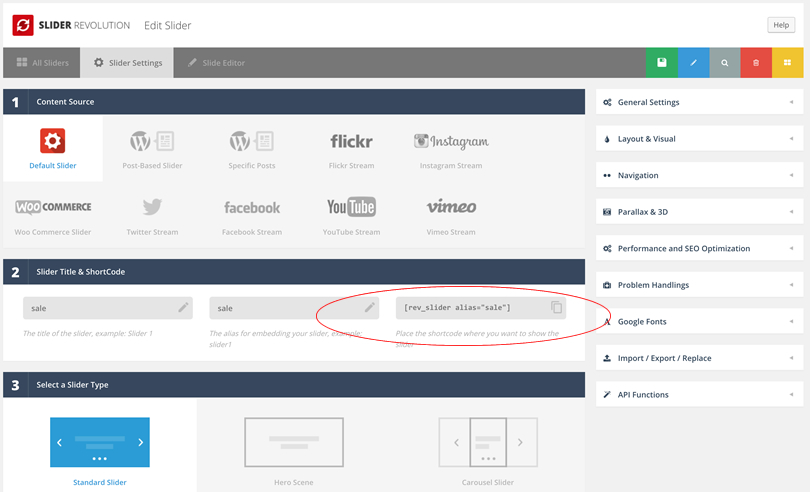The height and width of the screenshot is (492, 810).
Task: Expand Performance and SEO Optimization panel
Action: pos(699,248)
